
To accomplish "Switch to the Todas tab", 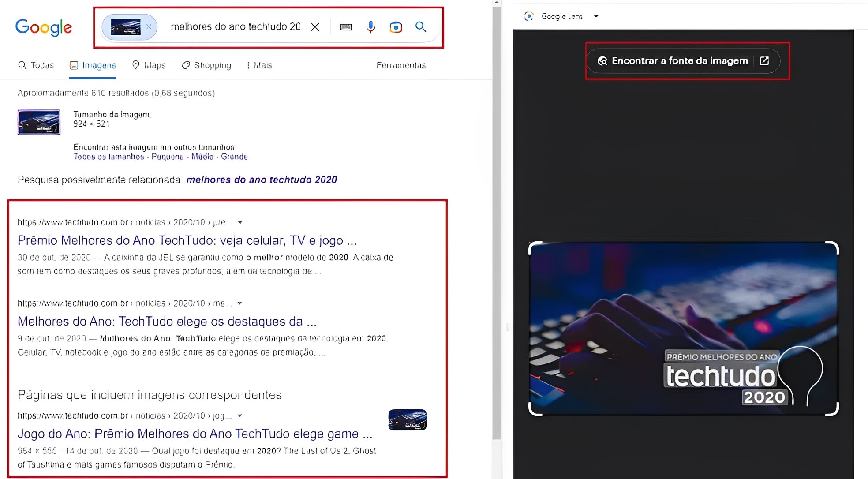I will click(x=36, y=65).
